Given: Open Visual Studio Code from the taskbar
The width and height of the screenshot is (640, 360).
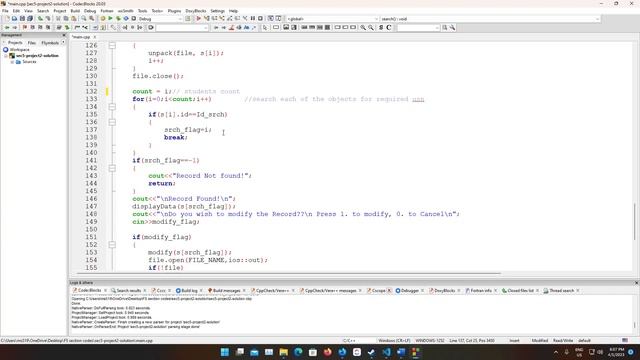Looking at the screenshot, I should tap(386, 352).
